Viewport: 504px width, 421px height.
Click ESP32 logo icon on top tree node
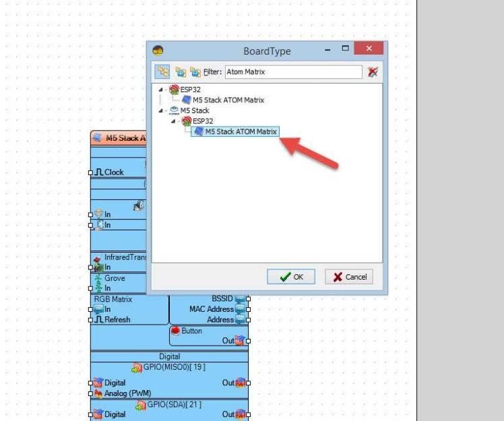pyautogui.click(x=175, y=90)
